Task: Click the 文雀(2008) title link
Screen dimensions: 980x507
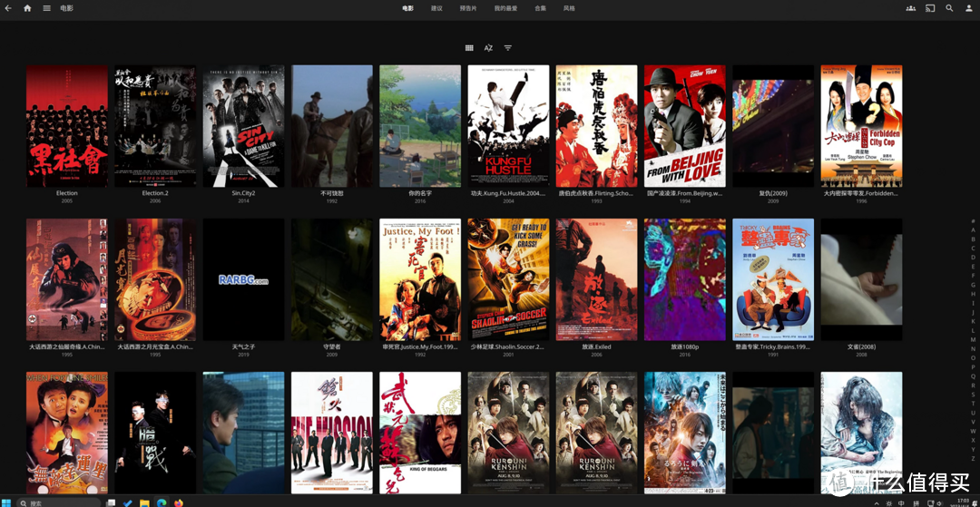Action: 861,346
